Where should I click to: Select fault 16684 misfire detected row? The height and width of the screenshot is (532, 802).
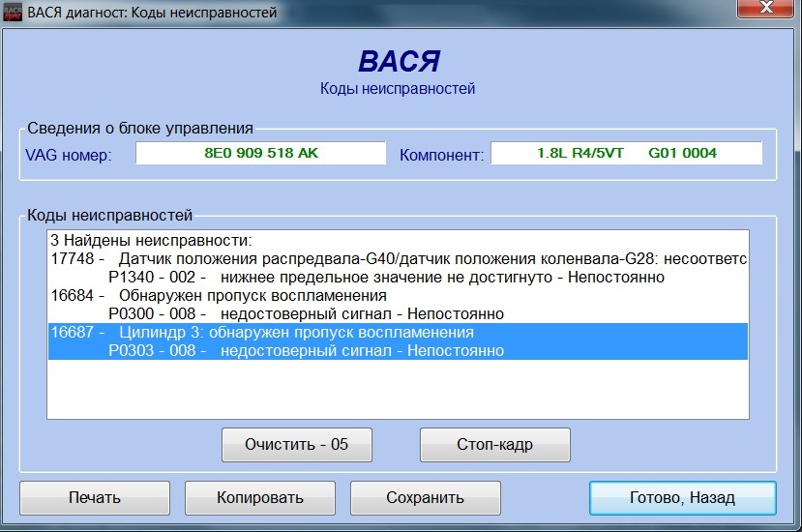click(x=398, y=296)
